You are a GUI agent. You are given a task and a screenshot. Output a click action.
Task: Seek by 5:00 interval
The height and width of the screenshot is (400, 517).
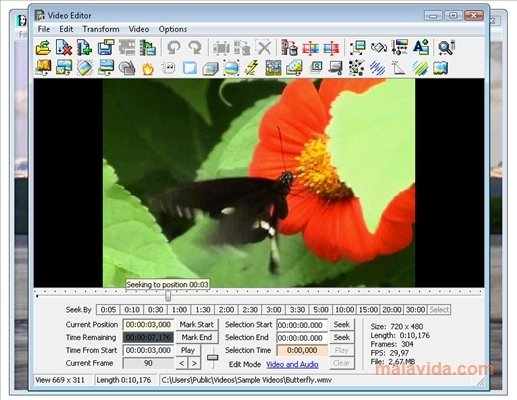coord(321,310)
